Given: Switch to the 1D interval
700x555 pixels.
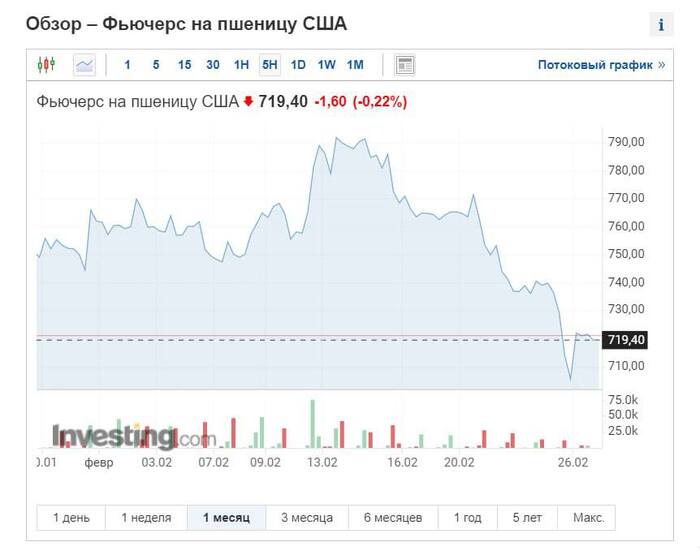Looking at the screenshot, I should (x=298, y=65).
